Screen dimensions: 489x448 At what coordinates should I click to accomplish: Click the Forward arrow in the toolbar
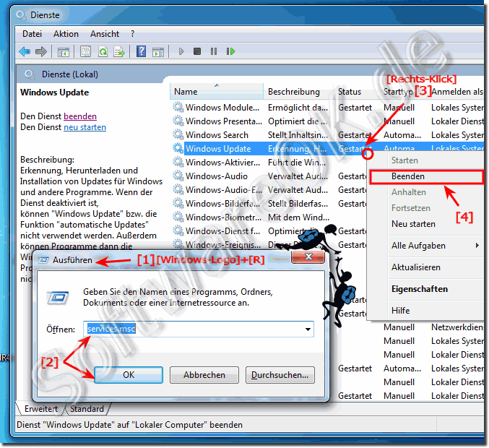point(41,51)
